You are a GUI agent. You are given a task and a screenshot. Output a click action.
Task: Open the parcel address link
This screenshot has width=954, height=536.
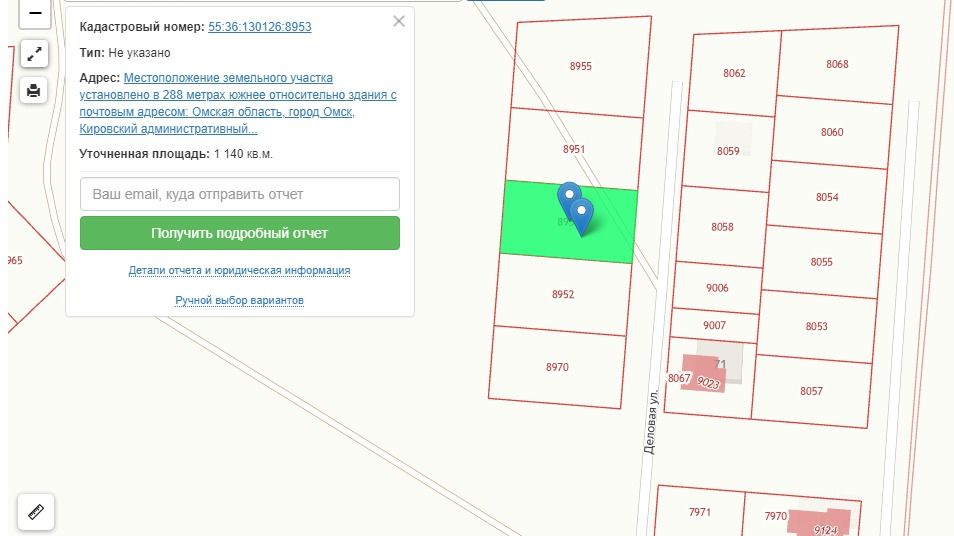(238, 103)
